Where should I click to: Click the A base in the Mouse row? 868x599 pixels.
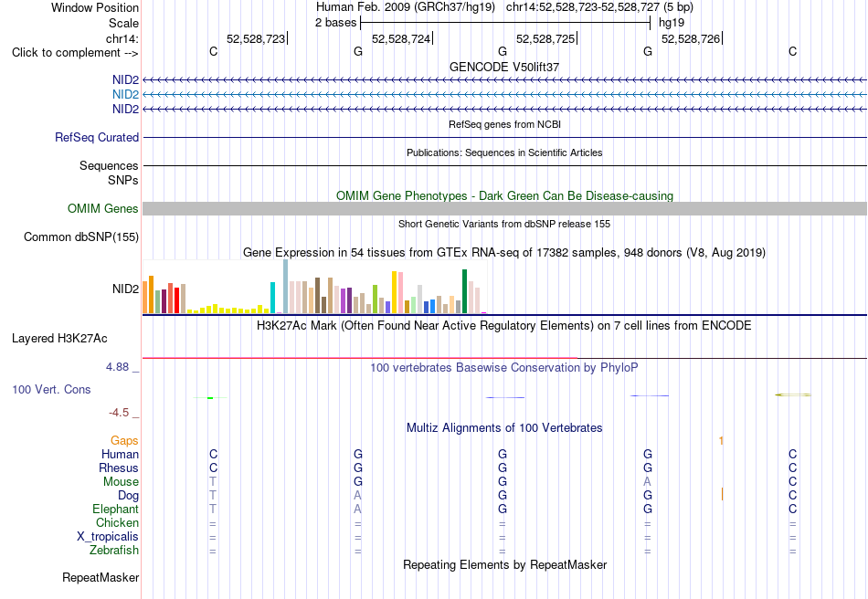[x=647, y=482]
